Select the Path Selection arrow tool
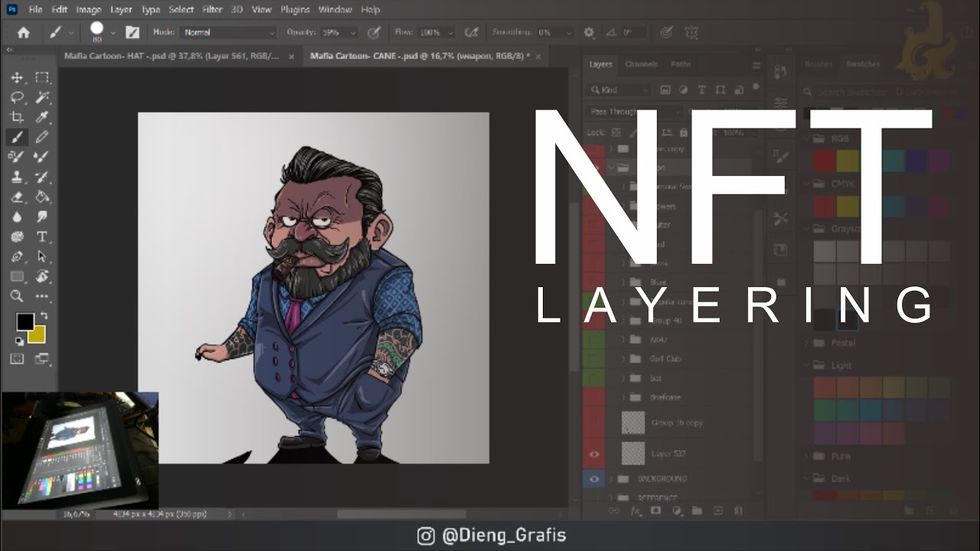 pyautogui.click(x=42, y=256)
